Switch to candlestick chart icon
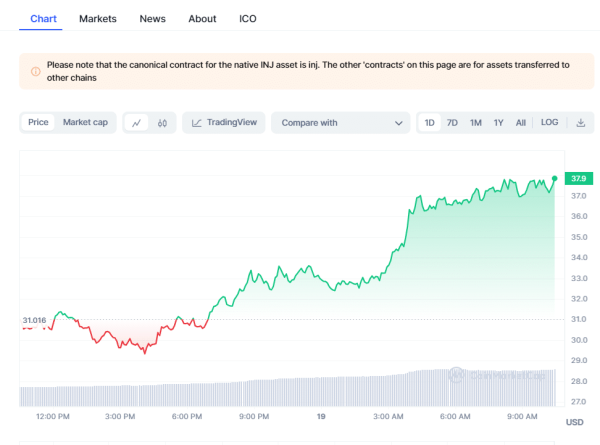The height and width of the screenshot is (445, 600). [x=162, y=123]
